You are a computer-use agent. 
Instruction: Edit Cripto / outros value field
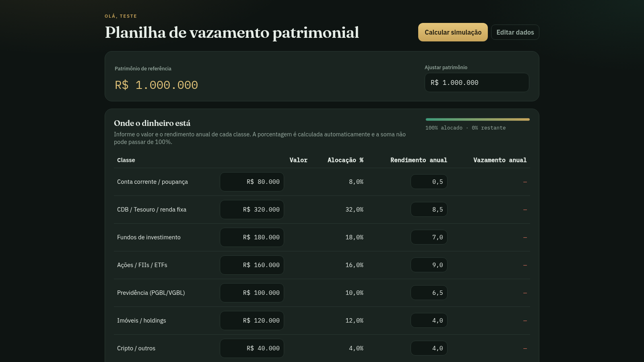252,348
